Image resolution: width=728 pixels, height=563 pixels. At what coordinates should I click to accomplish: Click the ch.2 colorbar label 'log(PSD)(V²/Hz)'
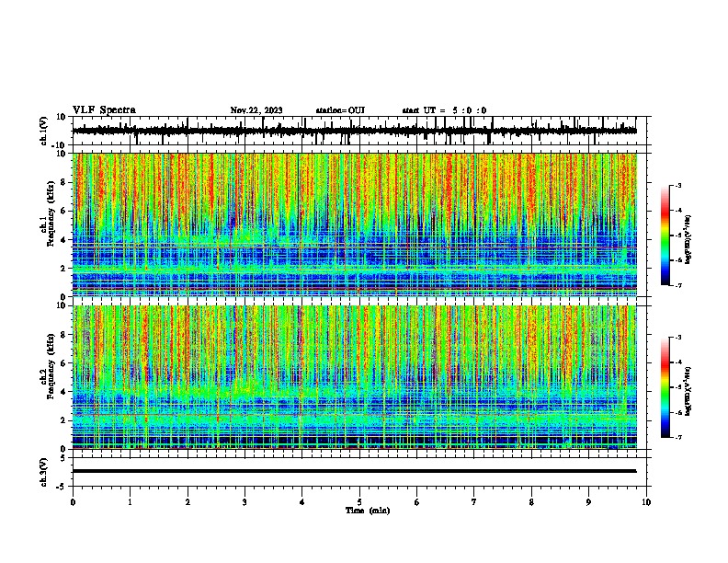[688, 392]
